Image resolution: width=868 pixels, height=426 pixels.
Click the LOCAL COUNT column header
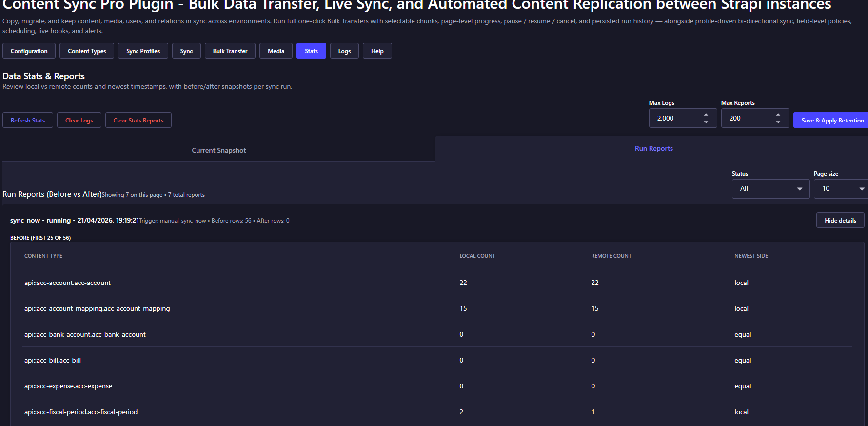tap(477, 256)
